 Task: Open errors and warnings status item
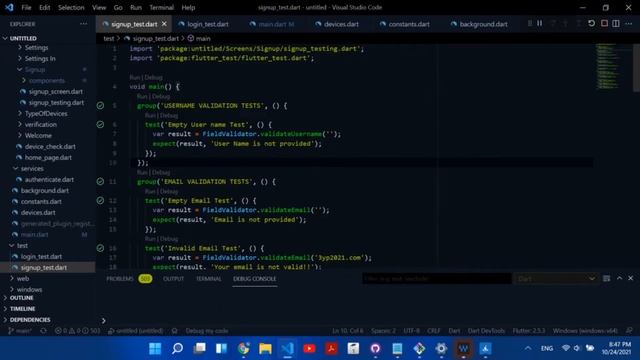(x=77, y=331)
